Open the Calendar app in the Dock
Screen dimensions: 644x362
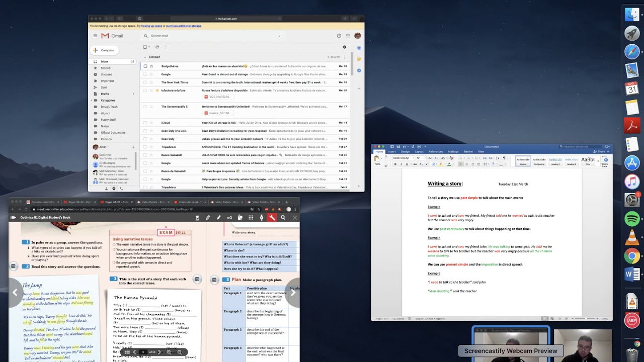point(632,89)
